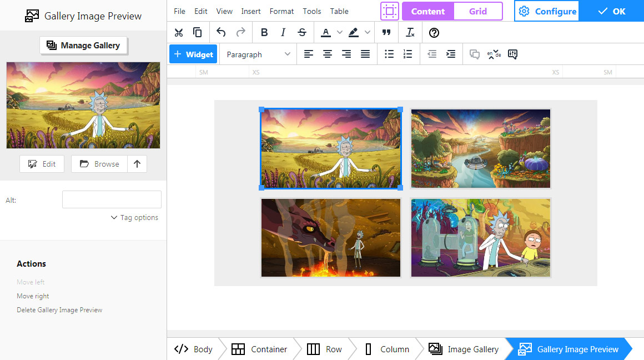Apply the background highlight color
The width and height of the screenshot is (644, 360).
point(354,32)
